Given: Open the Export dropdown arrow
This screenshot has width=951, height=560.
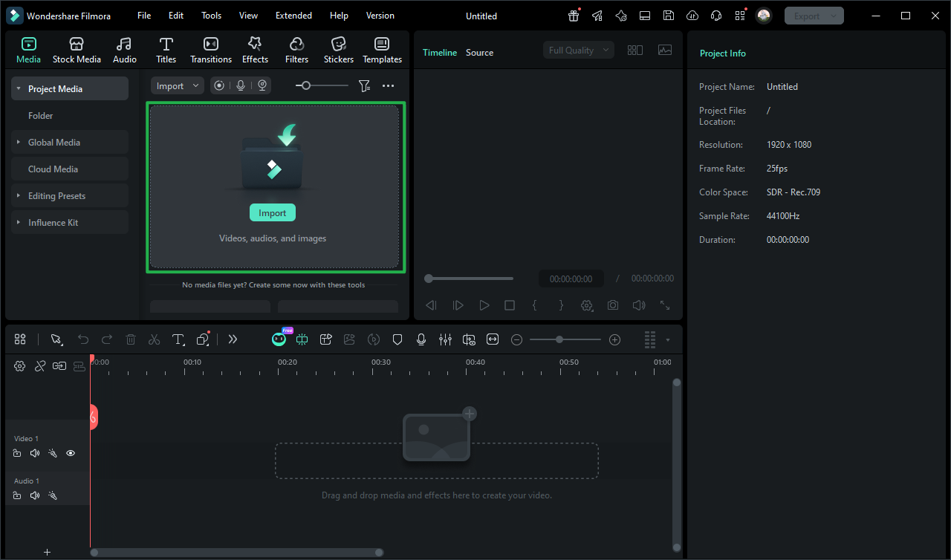Looking at the screenshot, I should 834,16.
